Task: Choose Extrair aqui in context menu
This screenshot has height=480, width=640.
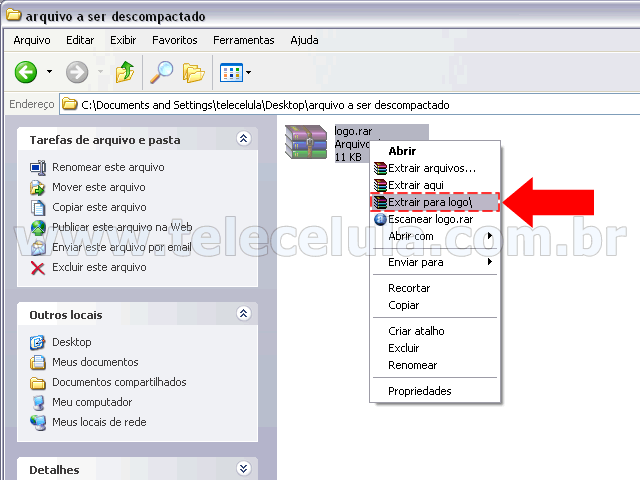Action: [435, 185]
